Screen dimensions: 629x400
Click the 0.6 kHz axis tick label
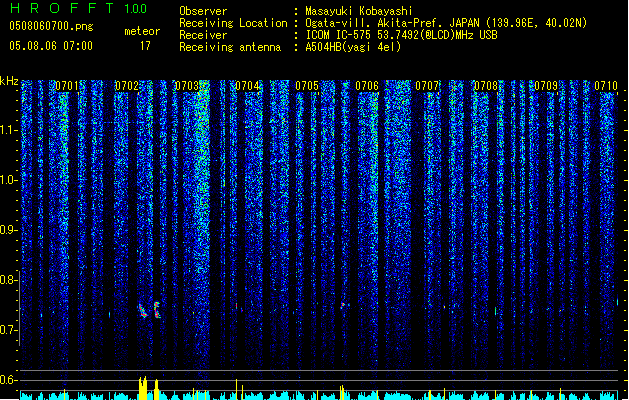(x=8, y=380)
